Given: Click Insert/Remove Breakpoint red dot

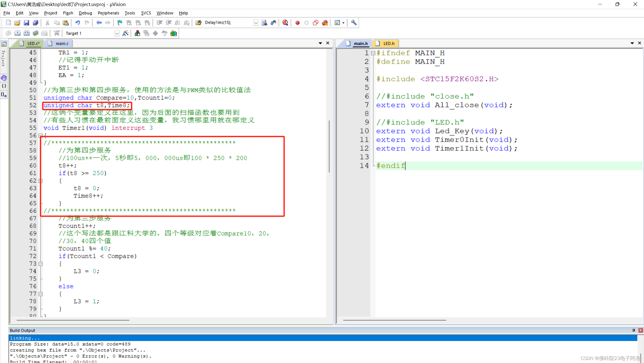Looking at the screenshot, I should (297, 23).
